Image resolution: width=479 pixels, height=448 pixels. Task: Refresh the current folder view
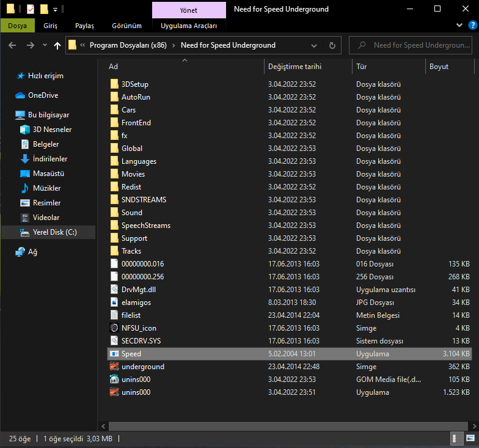coord(332,45)
